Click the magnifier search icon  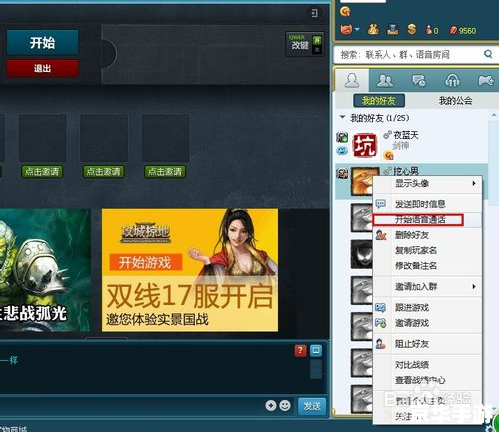pos(488,54)
